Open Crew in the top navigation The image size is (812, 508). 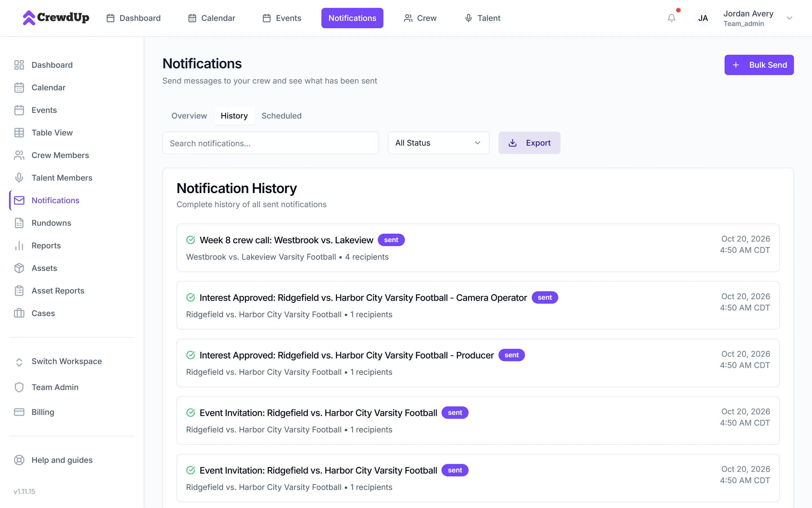[x=420, y=18]
